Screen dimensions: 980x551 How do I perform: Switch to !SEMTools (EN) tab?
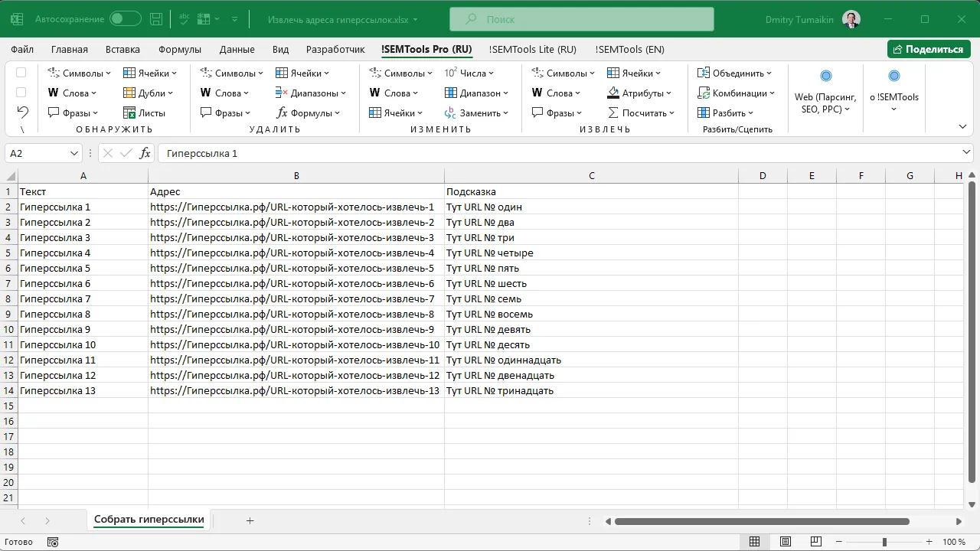coord(629,50)
